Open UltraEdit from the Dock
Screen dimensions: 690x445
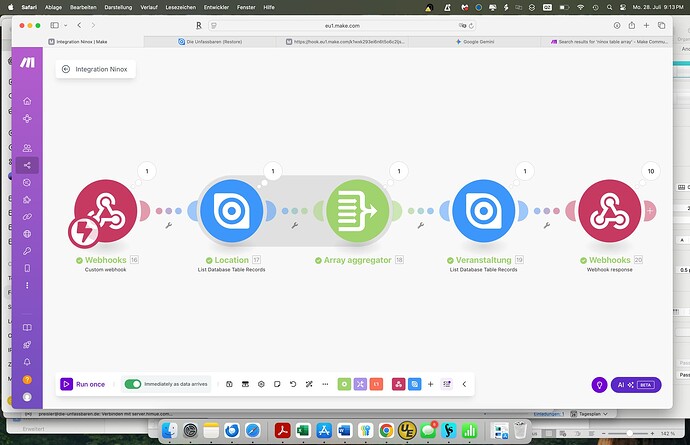407,430
